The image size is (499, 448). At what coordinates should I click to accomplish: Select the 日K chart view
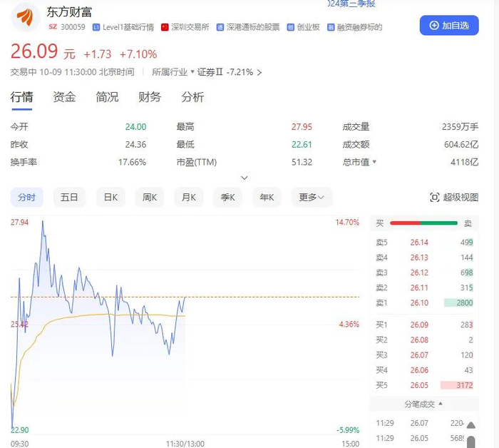[110, 198]
